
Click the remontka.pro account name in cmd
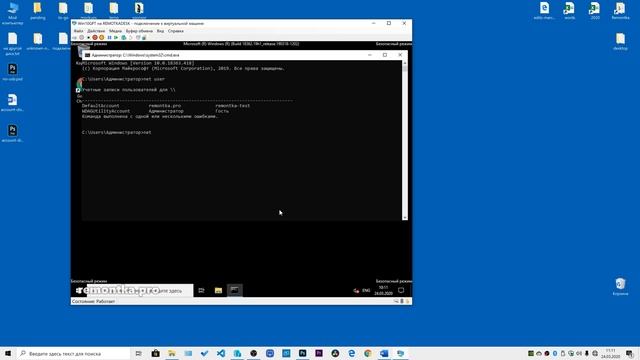[164, 106]
